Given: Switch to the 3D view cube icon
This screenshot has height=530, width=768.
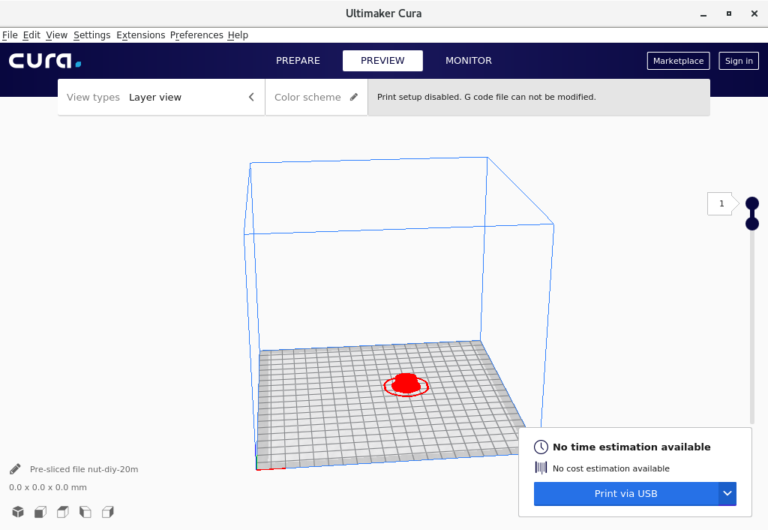Looking at the screenshot, I should [16, 512].
